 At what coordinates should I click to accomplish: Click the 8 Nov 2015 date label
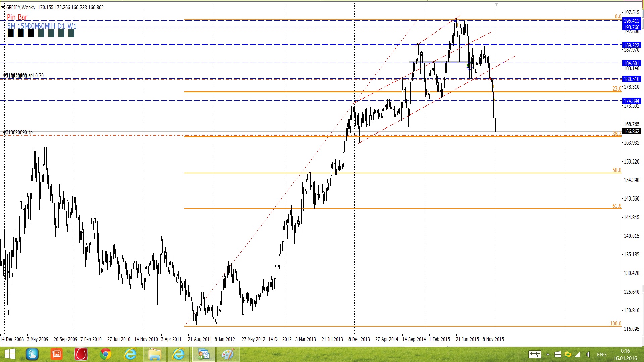point(493,339)
